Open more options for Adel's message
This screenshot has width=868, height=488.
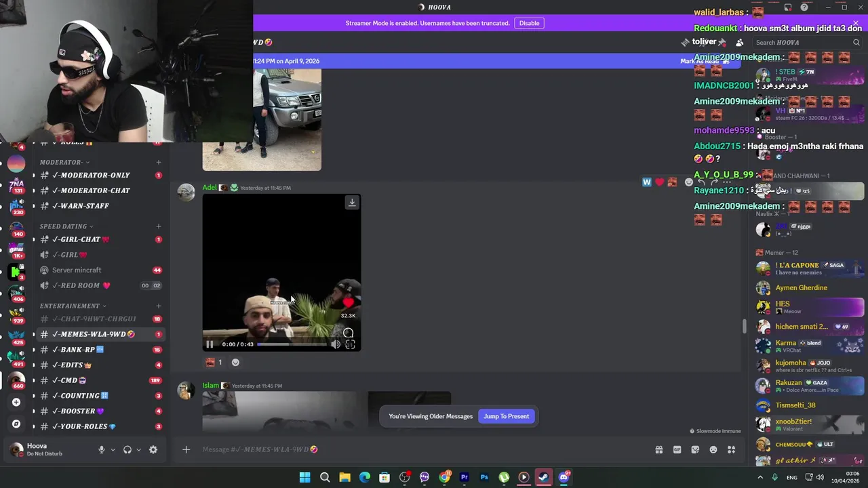[726, 182]
